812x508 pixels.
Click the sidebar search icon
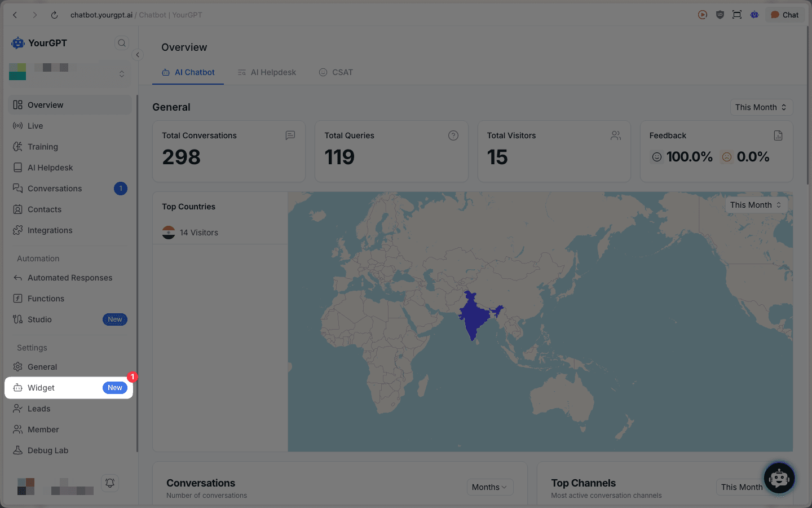click(x=121, y=43)
